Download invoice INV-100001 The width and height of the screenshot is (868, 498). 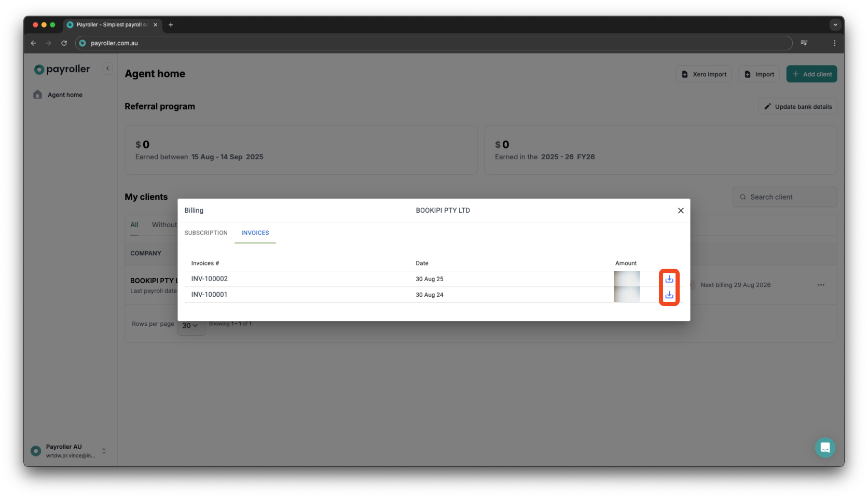coord(669,295)
